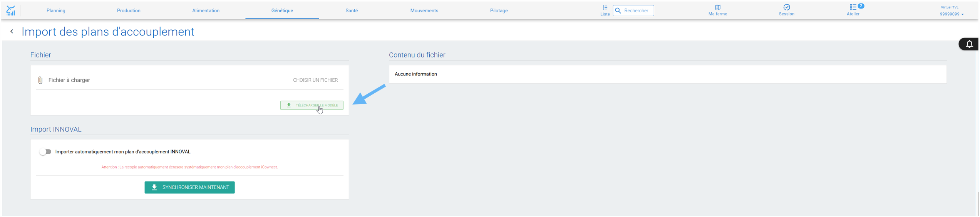Screen dimensions: 980x217
Task: Click the app logo icon at top-left
Action: tap(11, 10)
